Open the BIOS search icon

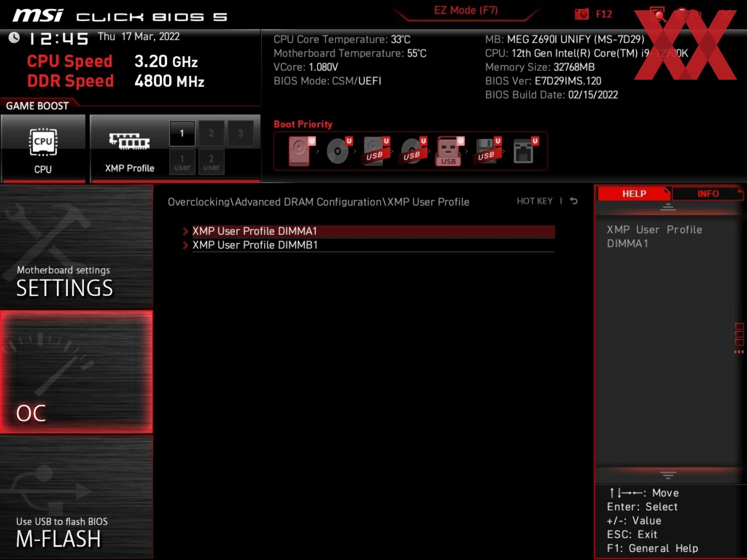click(658, 14)
